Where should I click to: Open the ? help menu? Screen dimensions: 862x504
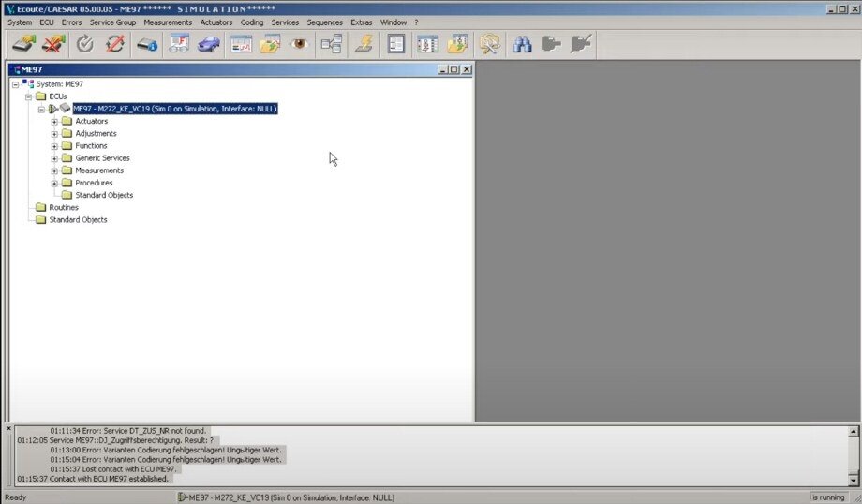click(x=416, y=22)
